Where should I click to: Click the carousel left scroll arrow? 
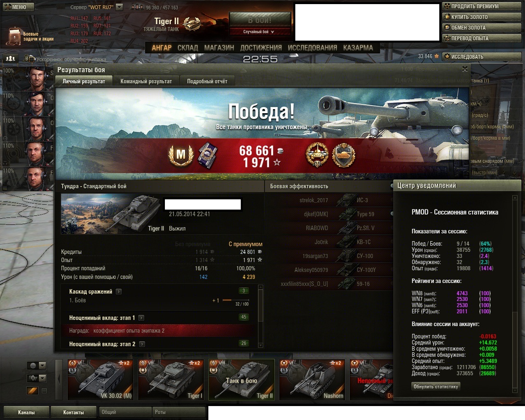(59, 378)
